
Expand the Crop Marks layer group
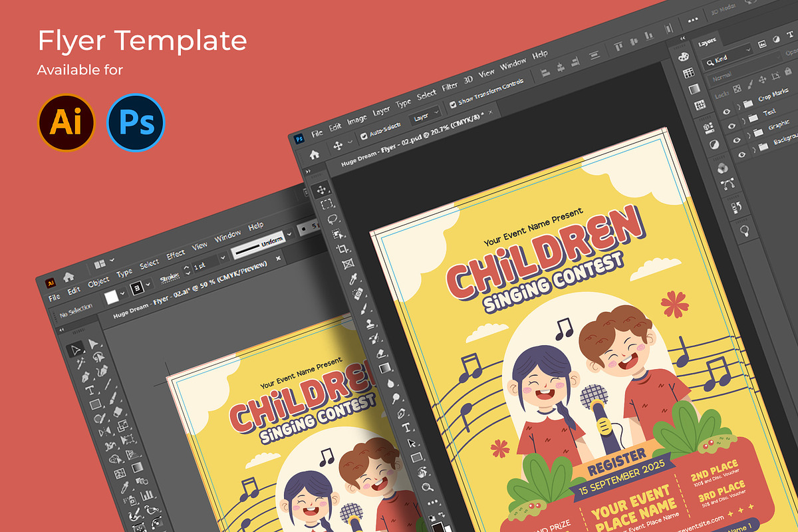pyautogui.click(x=737, y=108)
